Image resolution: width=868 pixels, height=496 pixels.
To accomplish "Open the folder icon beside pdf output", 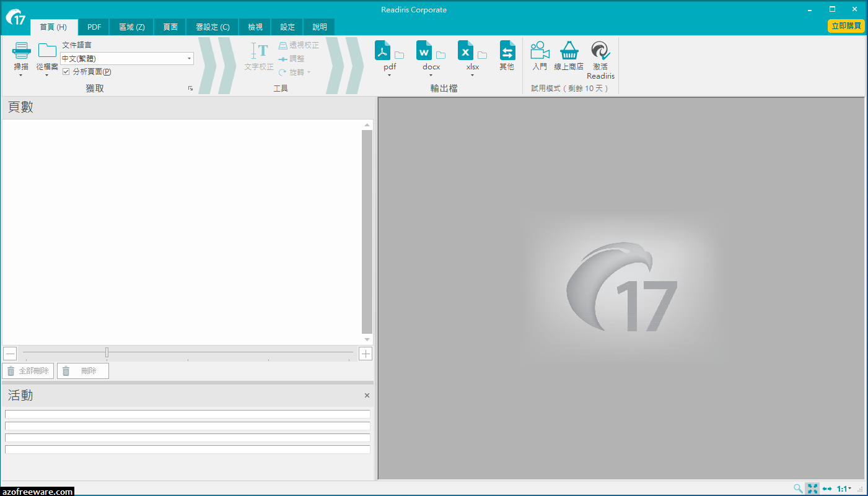I will (399, 55).
